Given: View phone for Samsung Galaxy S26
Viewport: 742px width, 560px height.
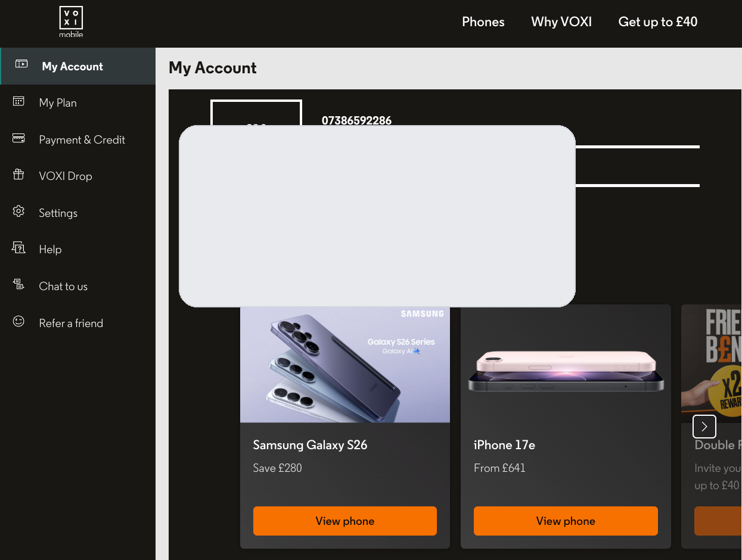Looking at the screenshot, I should point(345,521).
